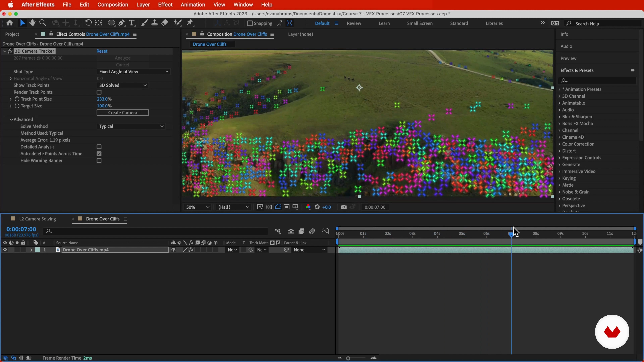This screenshot has width=644, height=362.
Task: Select the Zoom tool
Action: pos(43,23)
